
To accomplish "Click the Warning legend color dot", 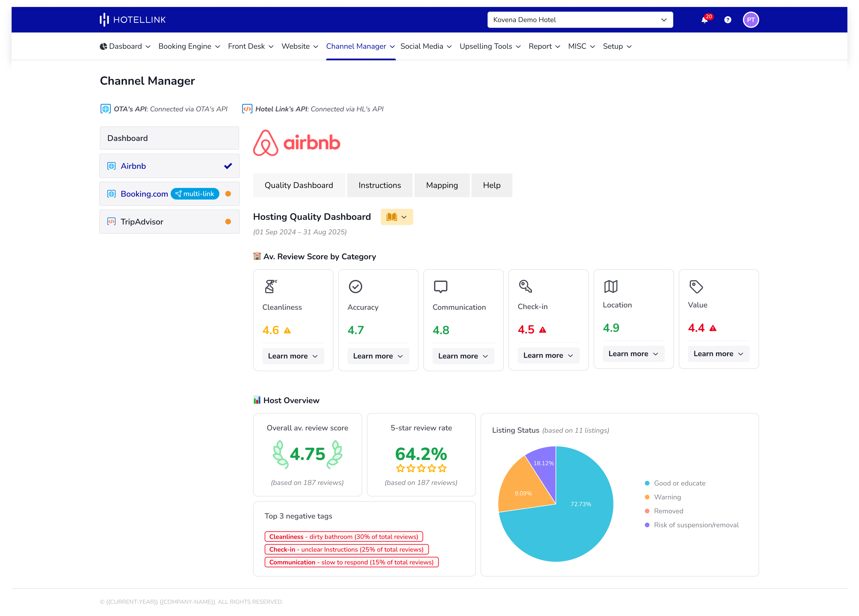I will tap(647, 497).
